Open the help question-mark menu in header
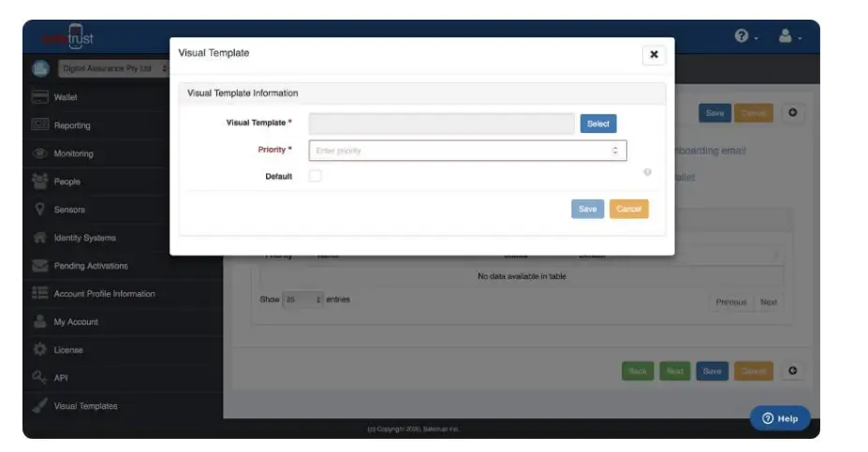Screen dimensions: 868x452 [745, 36]
